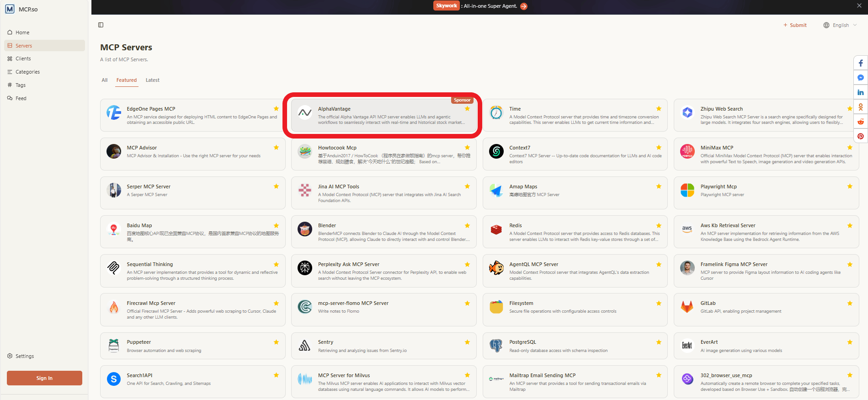Click the Serper MCP Server avatar
868x400 pixels.
pos(114,190)
